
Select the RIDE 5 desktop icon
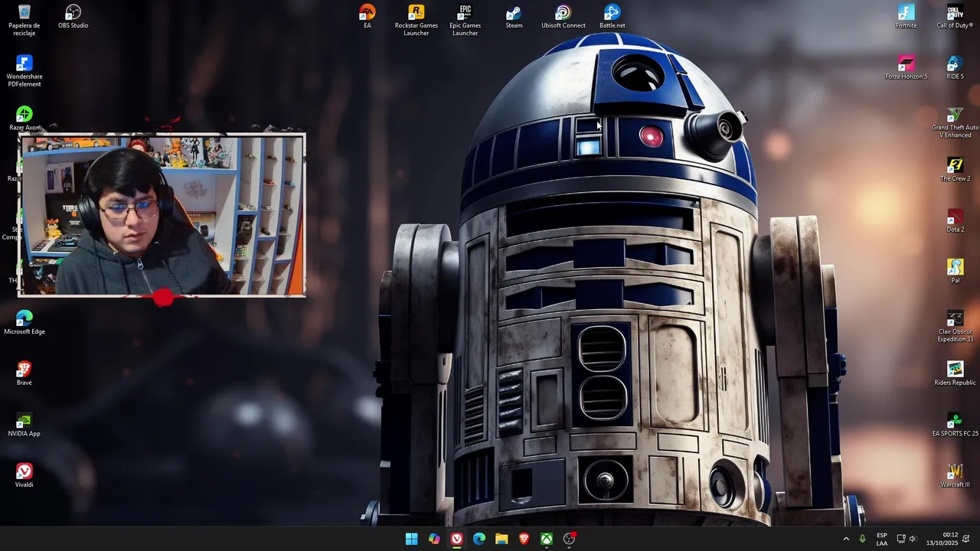tap(955, 68)
